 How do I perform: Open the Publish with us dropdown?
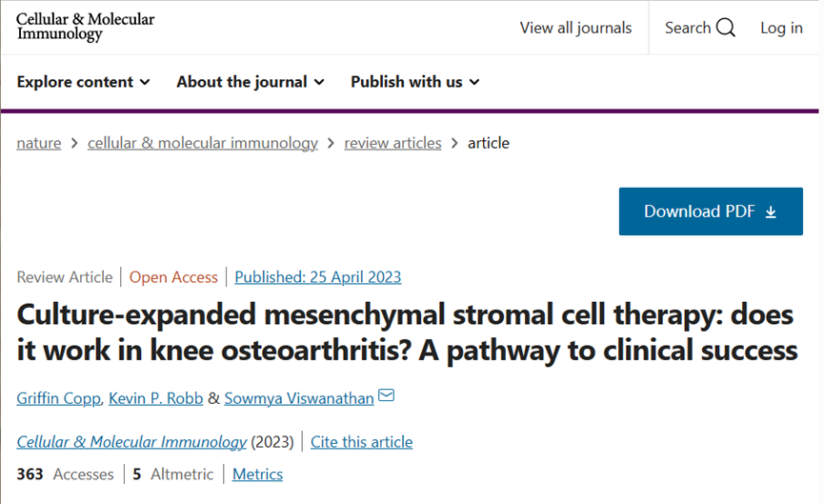click(x=415, y=82)
